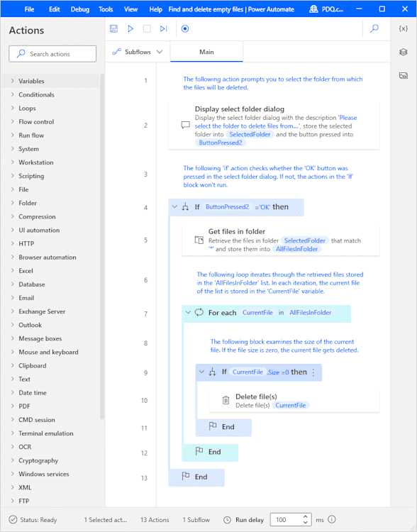417x532 pixels.
Task: Start the recorder using the record icon
Action: [x=185, y=29]
